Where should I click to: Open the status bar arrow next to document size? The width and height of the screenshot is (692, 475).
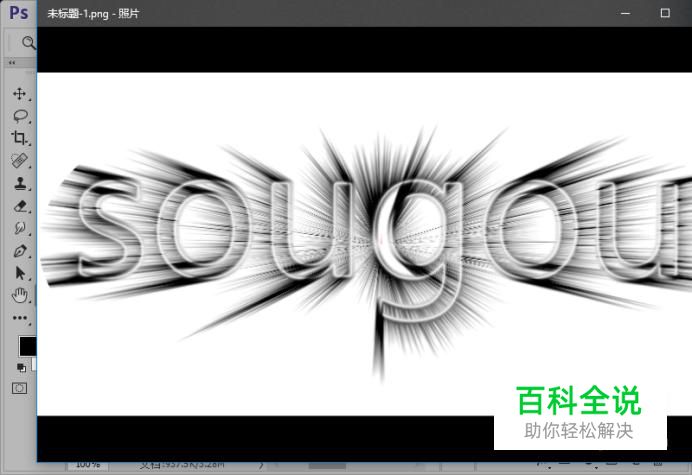click(x=261, y=465)
